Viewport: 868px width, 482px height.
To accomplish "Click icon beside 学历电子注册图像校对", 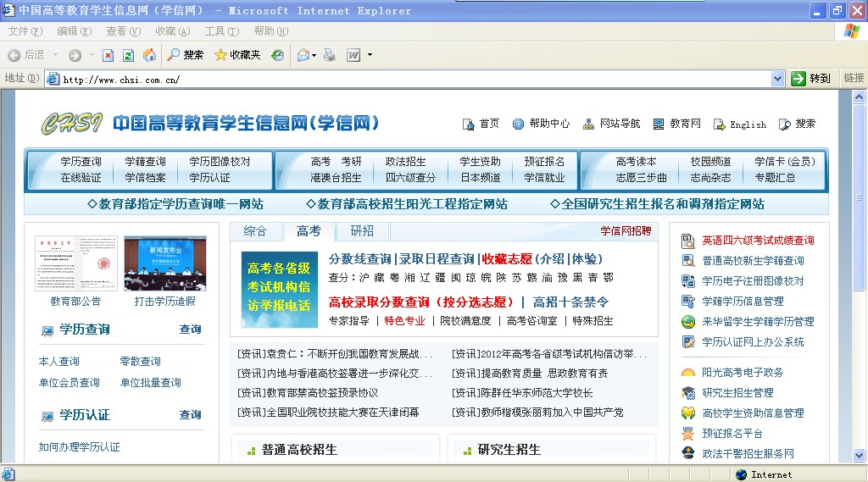I will [x=688, y=281].
